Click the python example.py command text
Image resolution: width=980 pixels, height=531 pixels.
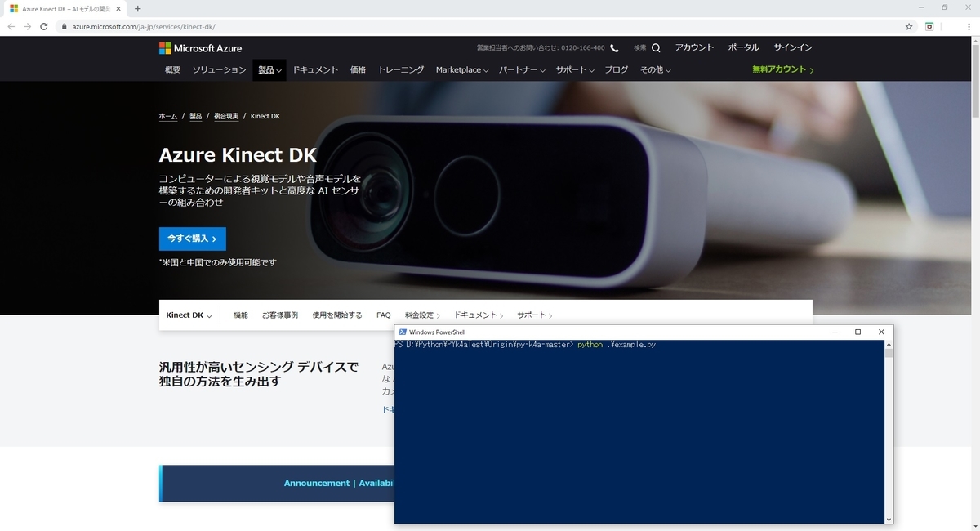click(x=617, y=345)
